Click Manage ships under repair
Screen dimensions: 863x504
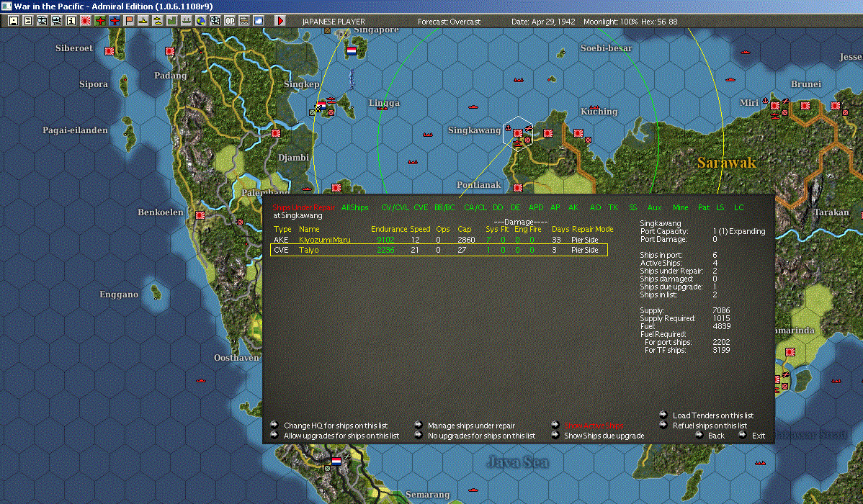click(472, 426)
